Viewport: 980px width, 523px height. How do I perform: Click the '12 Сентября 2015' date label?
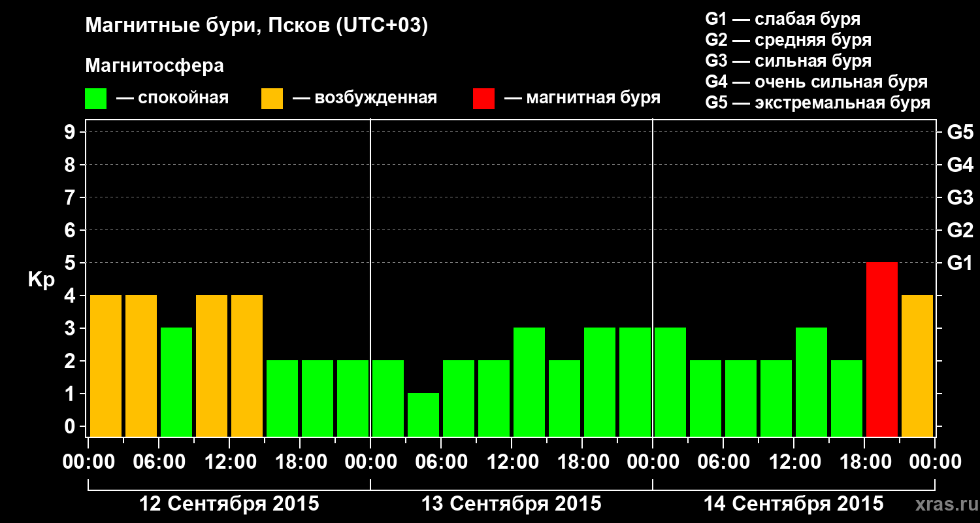(229, 504)
